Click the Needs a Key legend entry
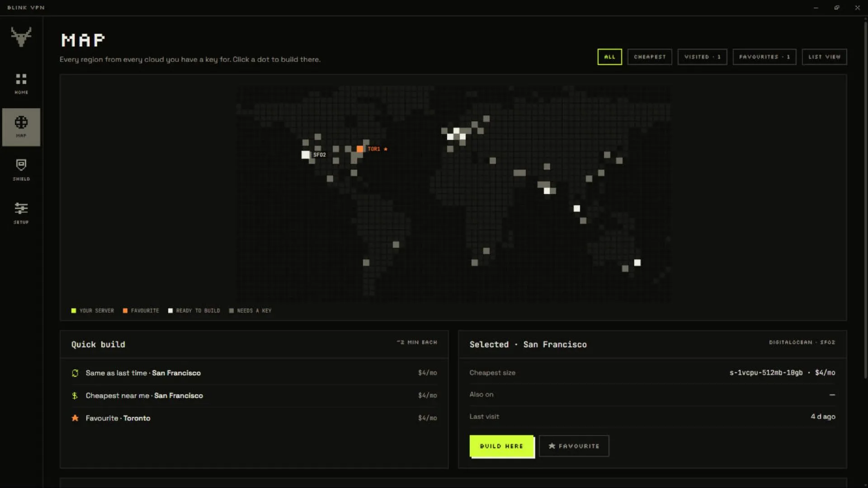This screenshot has height=488, width=868. point(250,311)
